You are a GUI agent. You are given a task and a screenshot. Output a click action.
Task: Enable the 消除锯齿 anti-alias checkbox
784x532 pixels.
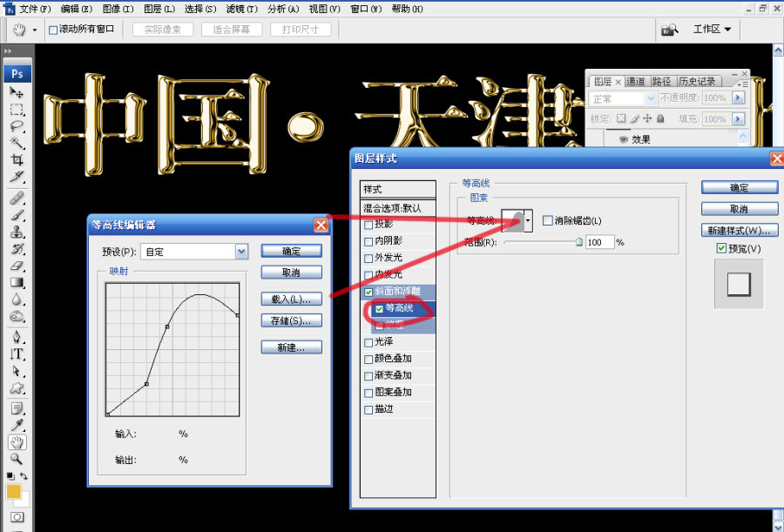548,221
